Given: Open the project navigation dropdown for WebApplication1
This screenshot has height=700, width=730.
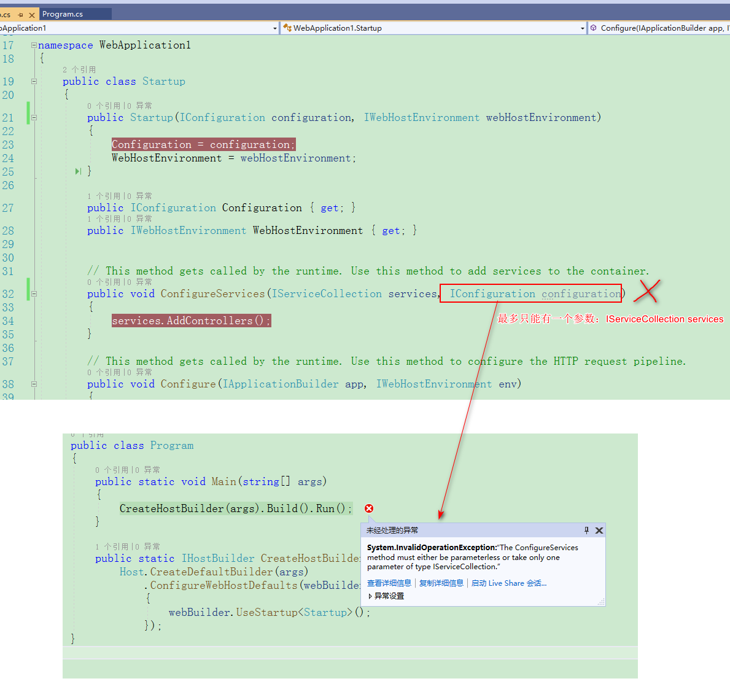Looking at the screenshot, I should tap(274, 28).
